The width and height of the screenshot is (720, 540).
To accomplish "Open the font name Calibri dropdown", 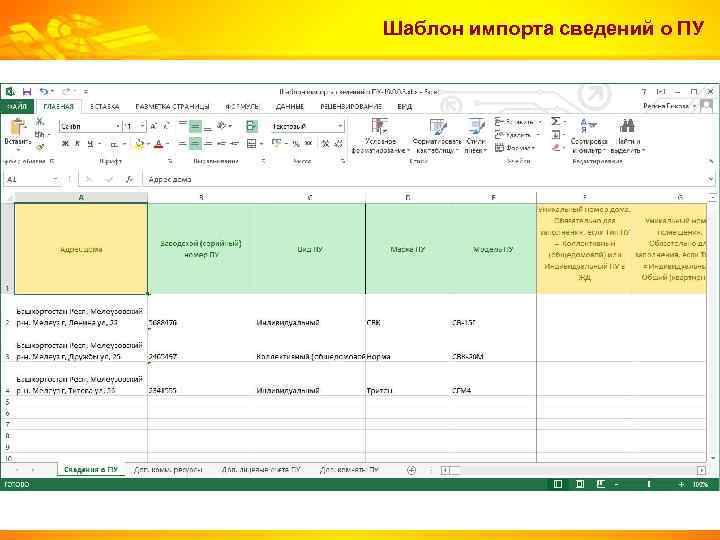I will [118, 126].
